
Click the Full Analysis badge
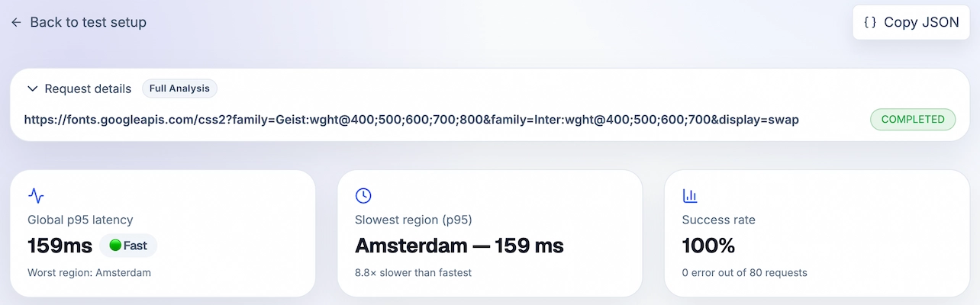click(179, 88)
